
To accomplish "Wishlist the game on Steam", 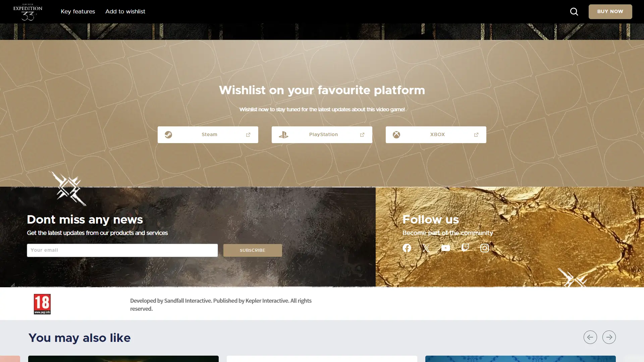I will (208, 135).
